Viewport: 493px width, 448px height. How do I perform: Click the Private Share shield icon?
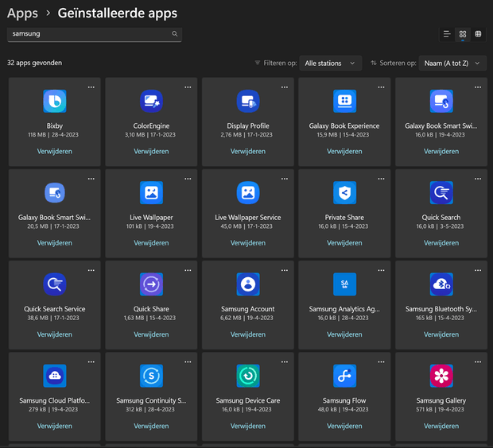coord(344,192)
